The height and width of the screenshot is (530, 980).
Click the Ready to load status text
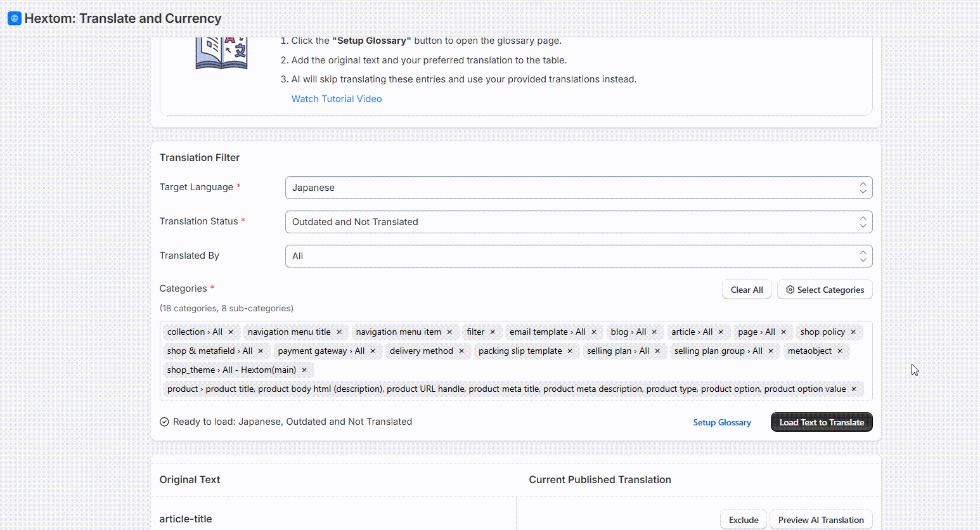click(292, 422)
